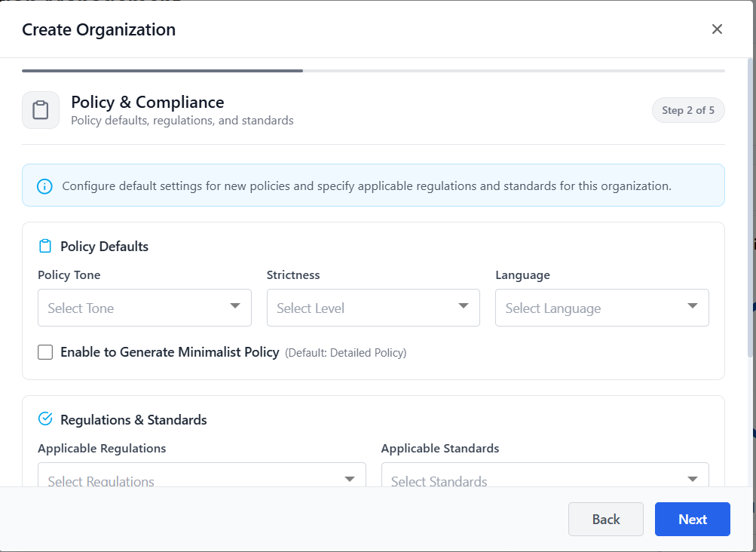
Task: Enable the Generate Minimalist Policy checkbox
Action: point(45,352)
